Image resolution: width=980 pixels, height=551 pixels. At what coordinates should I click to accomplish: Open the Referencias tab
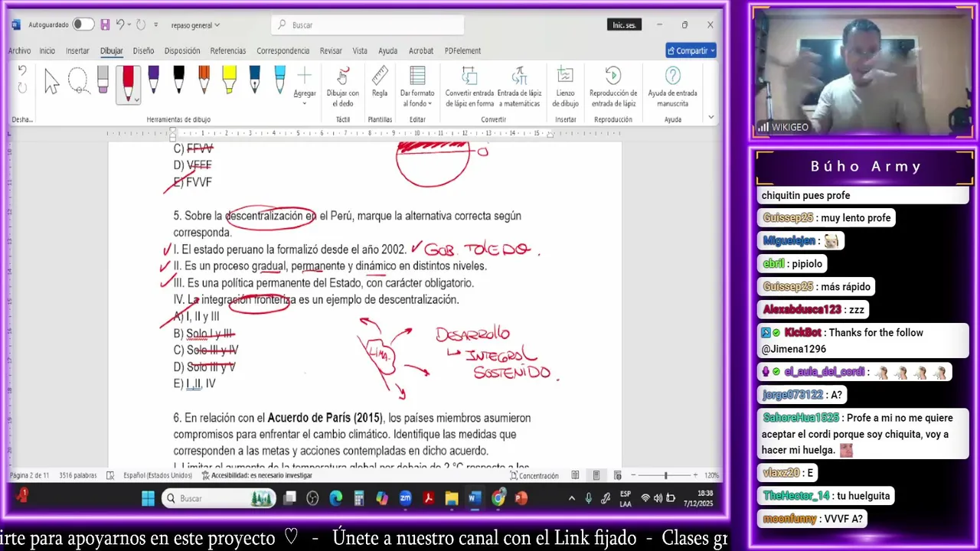(x=228, y=51)
